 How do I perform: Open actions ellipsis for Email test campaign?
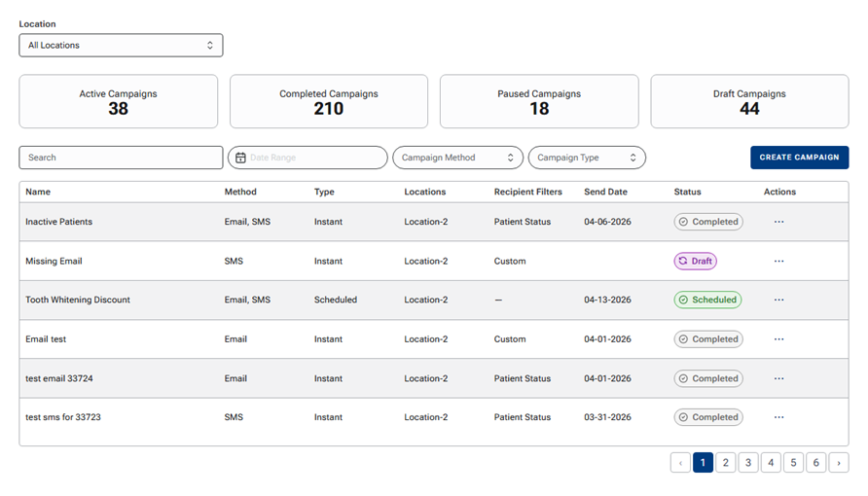778,339
